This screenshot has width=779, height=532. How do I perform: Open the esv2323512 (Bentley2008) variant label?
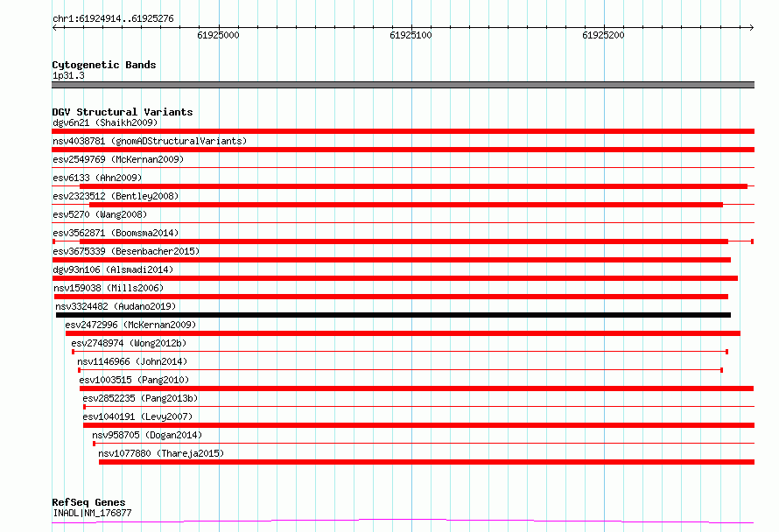pos(116,196)
